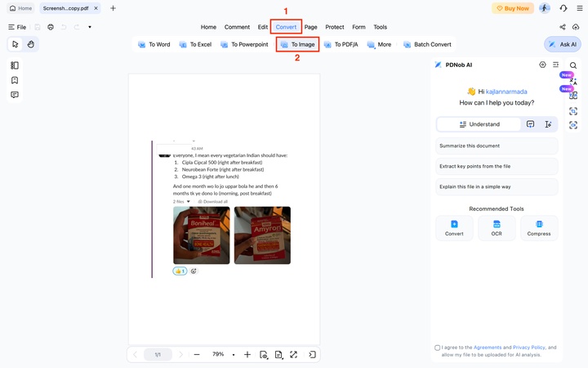Go to the previous page arrow
The height and width of the screenshot is (368, 588).
click(135, 354)
